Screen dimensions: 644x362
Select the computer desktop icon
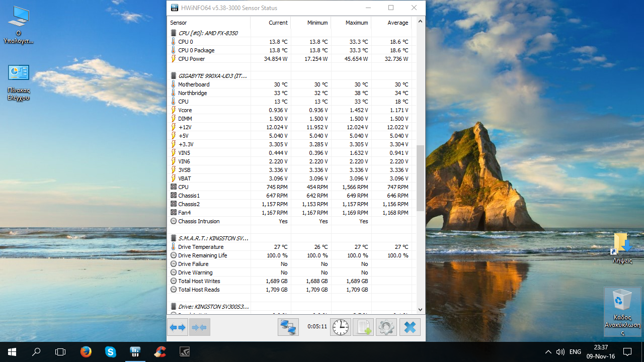(19, 25)
